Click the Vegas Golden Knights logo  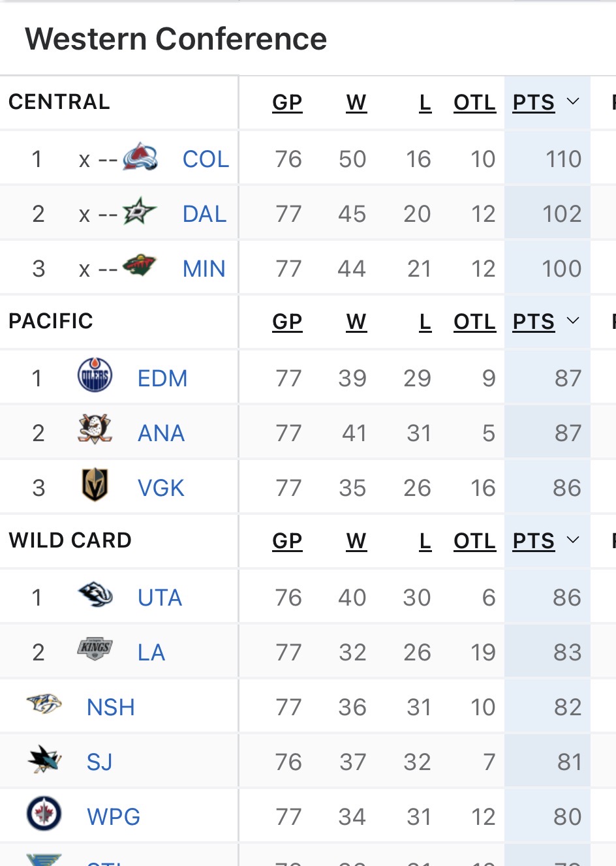[95, 486]
